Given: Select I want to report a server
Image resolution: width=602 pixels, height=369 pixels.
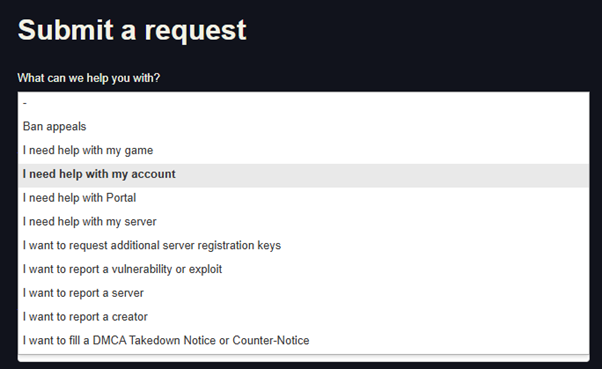Looking at the screenshot, I should tap(303, 293).
